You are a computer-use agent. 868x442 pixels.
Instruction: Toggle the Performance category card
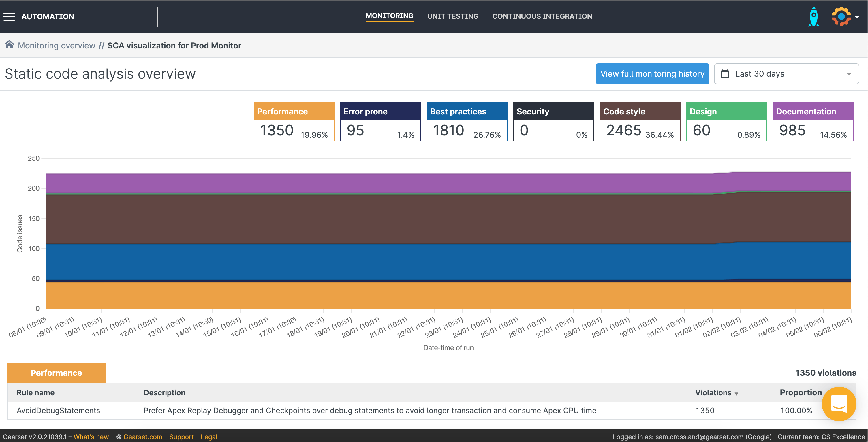pos(294,122)
